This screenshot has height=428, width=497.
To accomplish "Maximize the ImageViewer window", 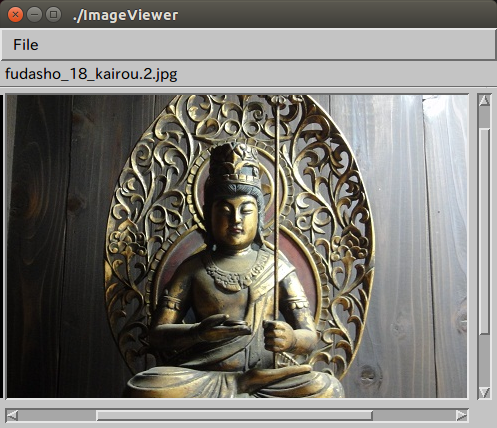I will coord(53,15).
